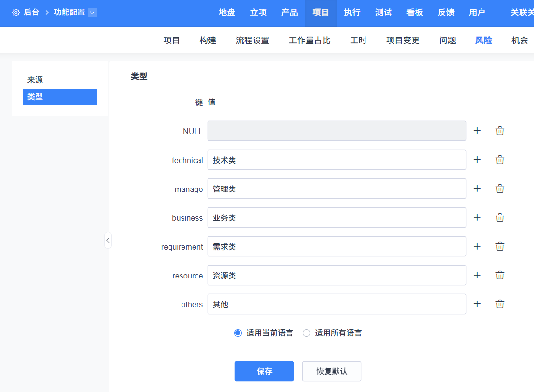Select 来源 in the left sidebar
This screenshot has width=534, height=392.
(35, 80)
